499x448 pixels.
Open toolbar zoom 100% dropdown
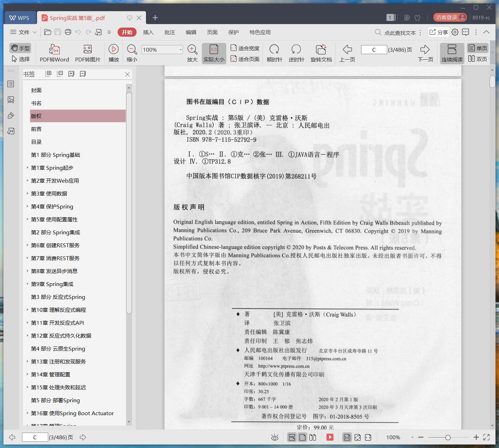coord(181,50)
